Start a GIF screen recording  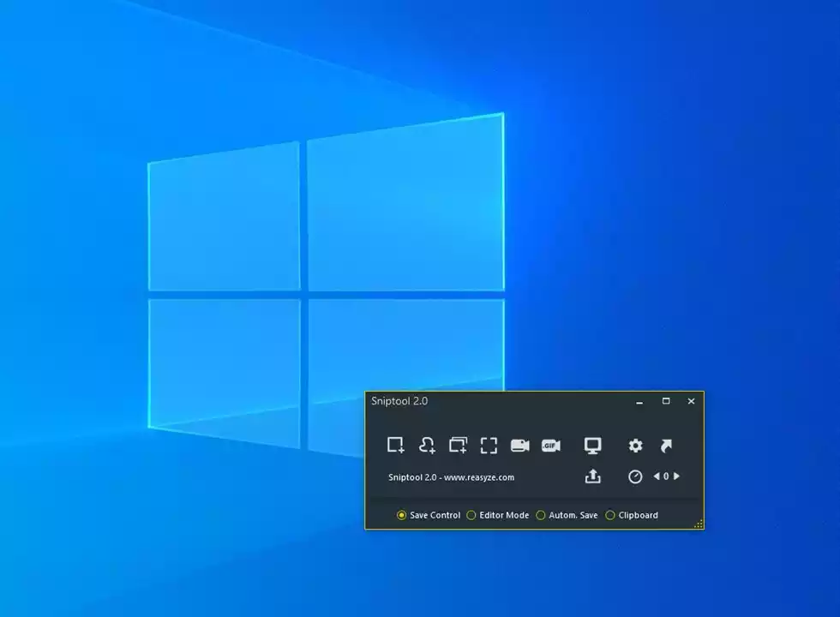[549, 446]
